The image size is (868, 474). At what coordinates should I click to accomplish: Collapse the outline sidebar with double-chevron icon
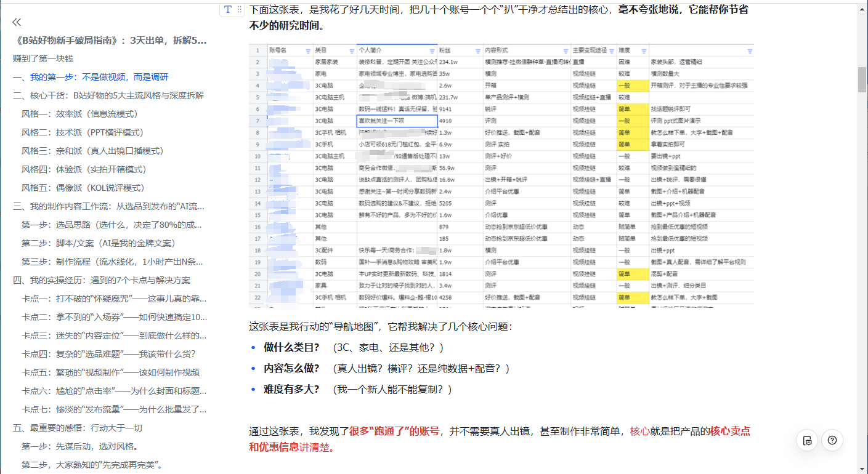click(17, 23)
